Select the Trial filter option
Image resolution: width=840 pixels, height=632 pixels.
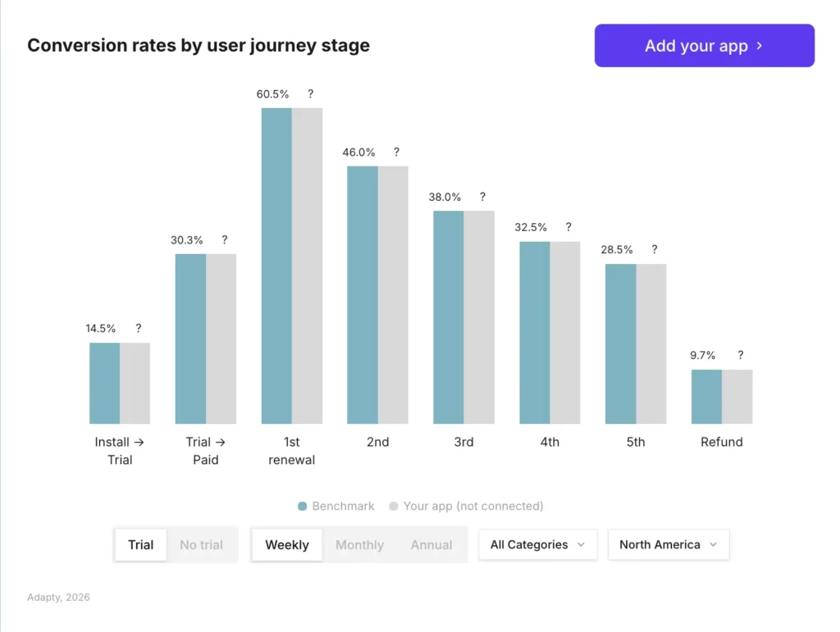[x=140, y=544]
